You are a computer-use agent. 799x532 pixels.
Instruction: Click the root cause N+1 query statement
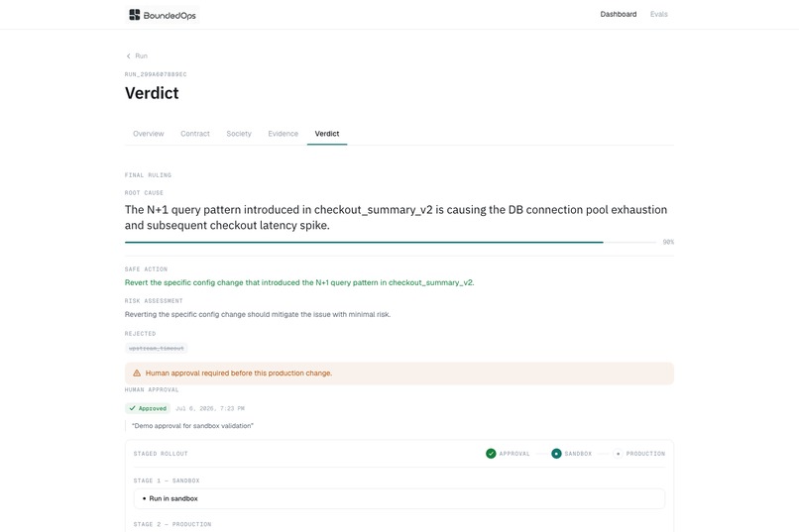pos(396,217)
